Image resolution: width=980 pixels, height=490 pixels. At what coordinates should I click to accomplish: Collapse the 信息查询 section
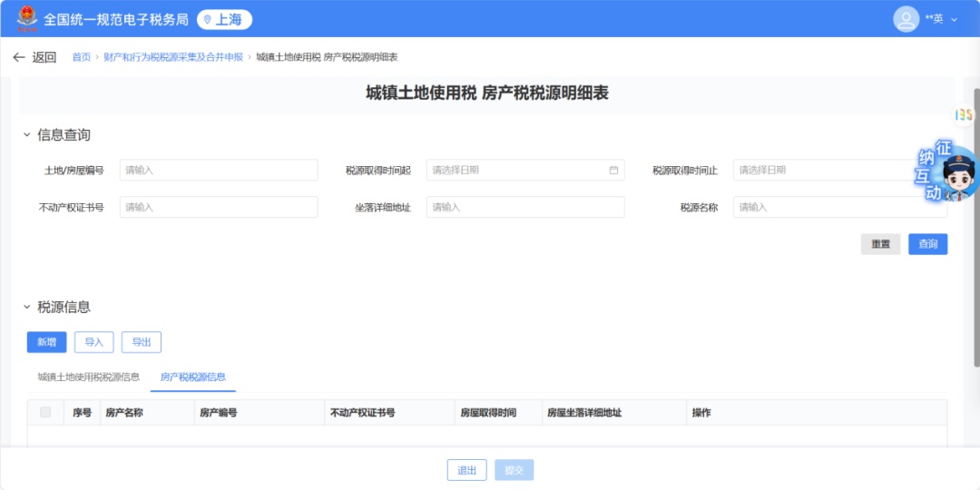[27, 135]
